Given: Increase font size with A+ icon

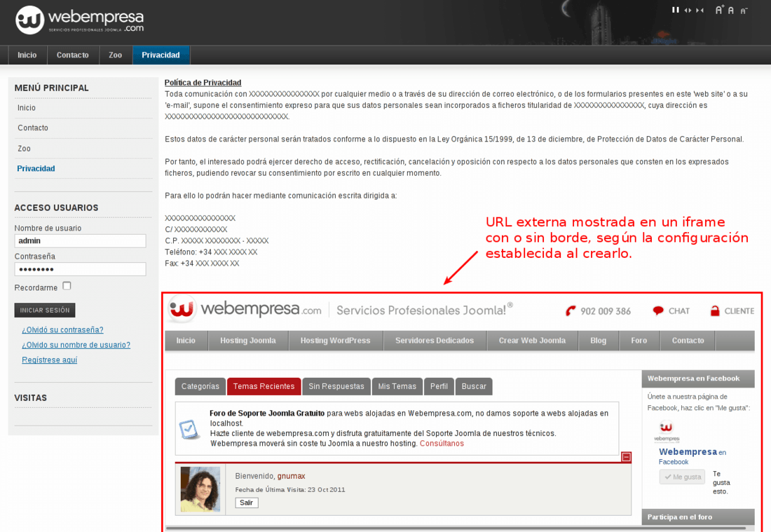Looking at the screenshot, I should 719,10.
